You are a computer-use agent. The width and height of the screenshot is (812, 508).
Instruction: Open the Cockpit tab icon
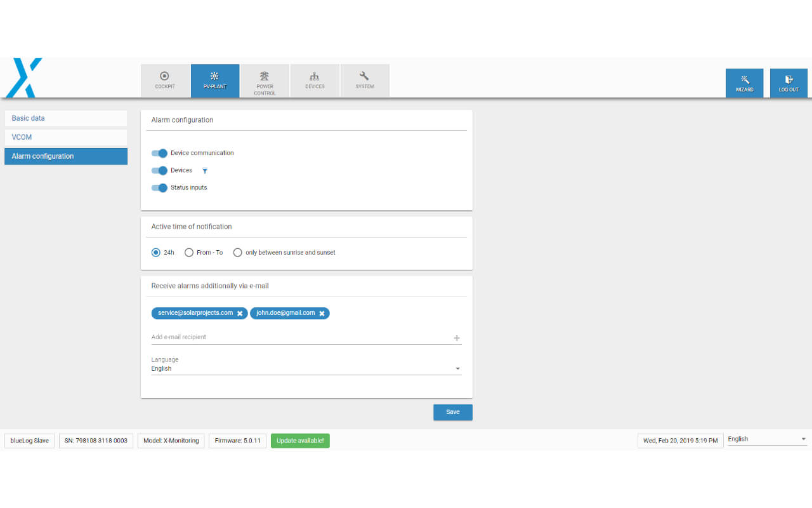pyautogui.click(x=164, y=76)
